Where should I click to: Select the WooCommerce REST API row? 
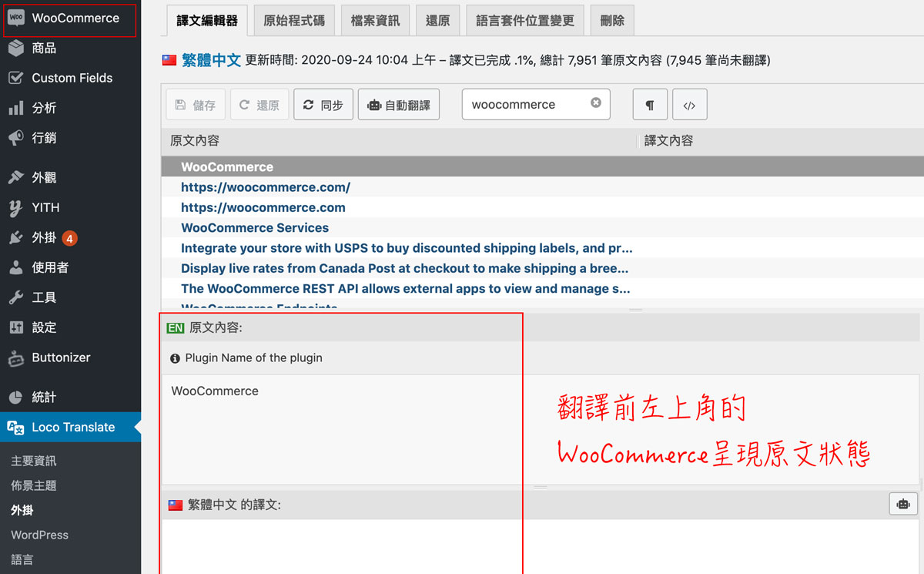coord(542,288)
